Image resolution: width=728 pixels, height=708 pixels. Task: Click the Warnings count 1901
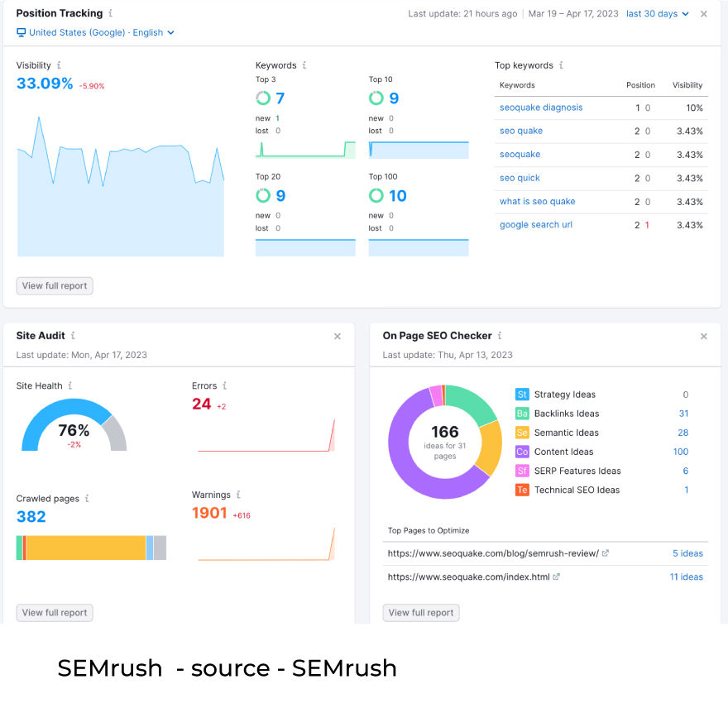coord(209,513)
